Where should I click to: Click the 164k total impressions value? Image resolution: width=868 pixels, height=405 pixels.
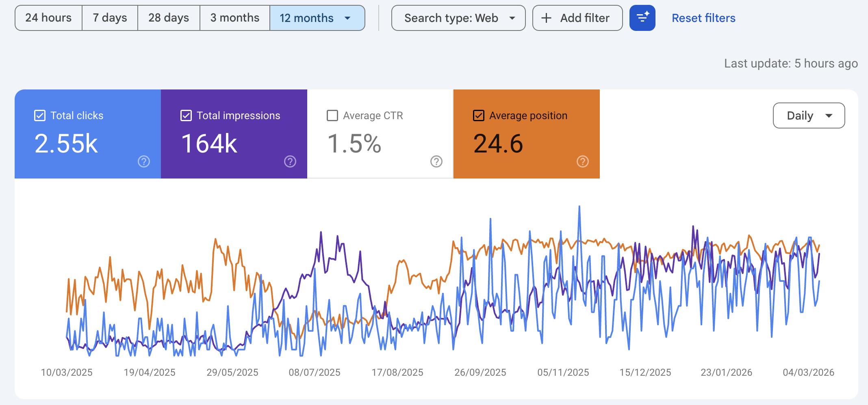209,144
